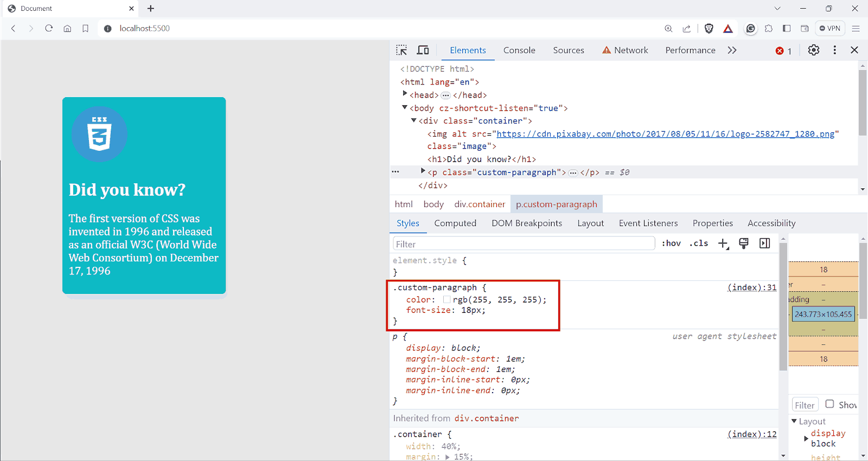868x461 pixels.
Task: Close the Document tab
Action: 131,8
